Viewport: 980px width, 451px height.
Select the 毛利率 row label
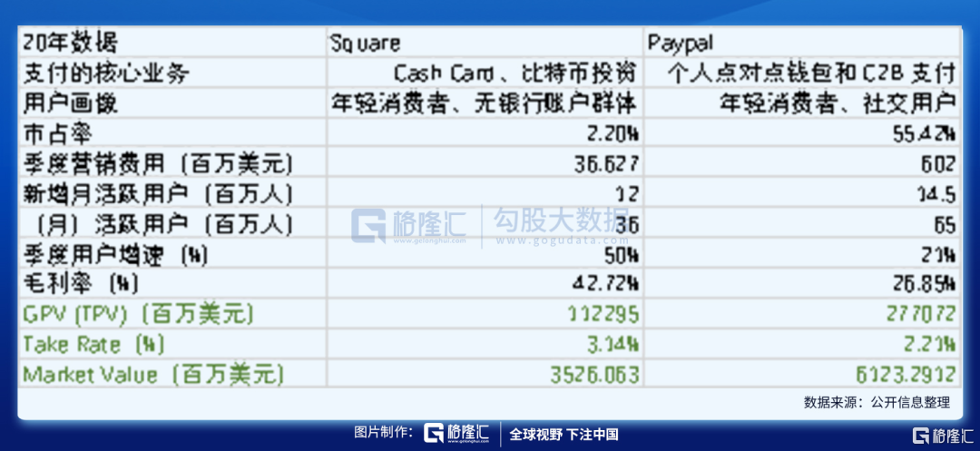[81, 284]
